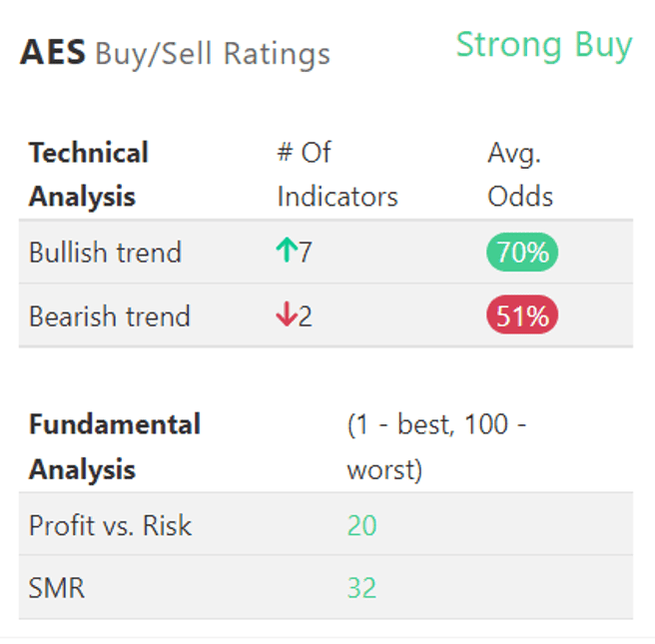This screenshot has height=644, width=655.
Task: Click the green bullish up arrow icon
Action: [287, 253]
